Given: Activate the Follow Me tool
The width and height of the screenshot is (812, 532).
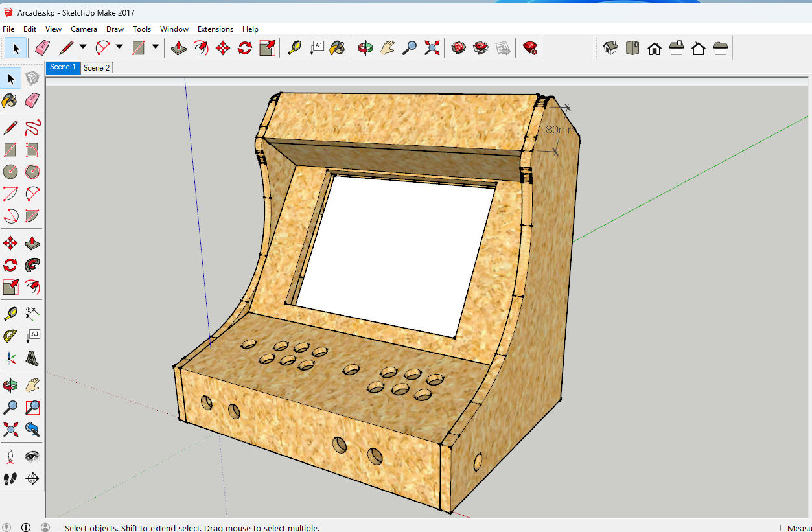Looking at the screenshot, I should (32, 265).
